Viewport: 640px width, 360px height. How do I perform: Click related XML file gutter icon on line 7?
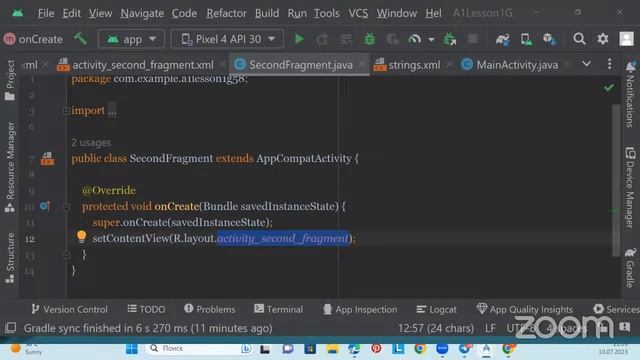(x=47, y=159)
